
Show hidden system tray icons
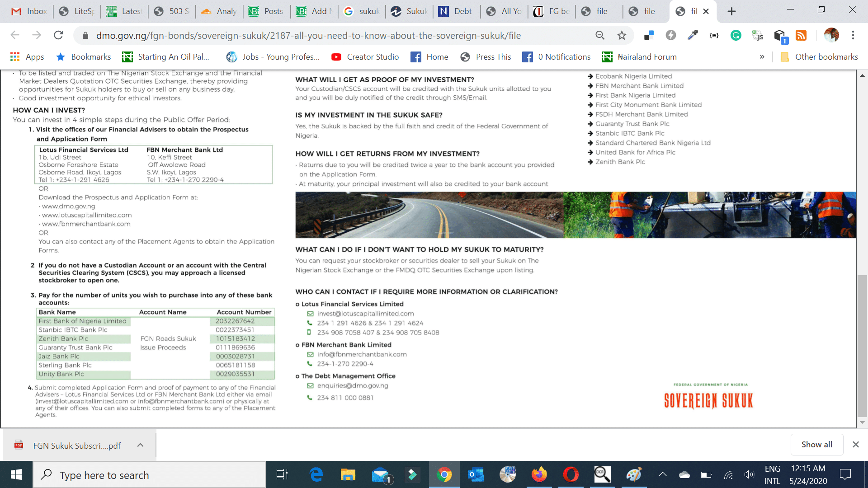662,474
